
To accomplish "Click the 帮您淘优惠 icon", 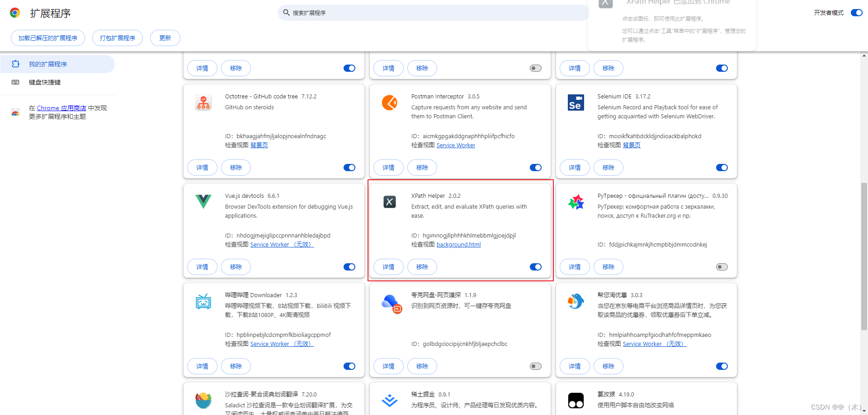I will [x=576, y=301].
